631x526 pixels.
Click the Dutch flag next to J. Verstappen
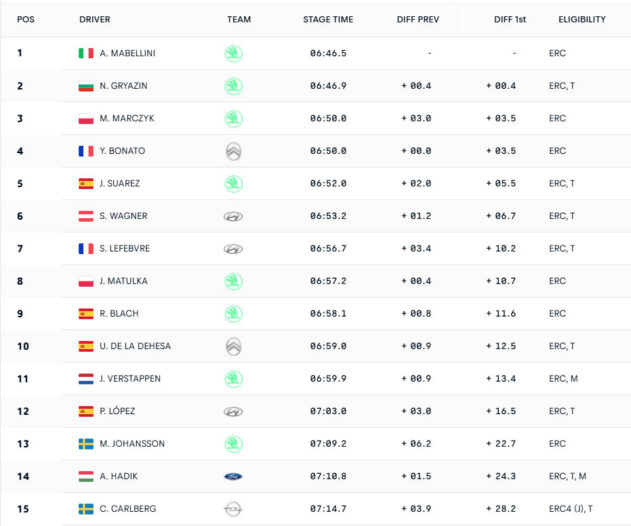[x=86, y=379]
